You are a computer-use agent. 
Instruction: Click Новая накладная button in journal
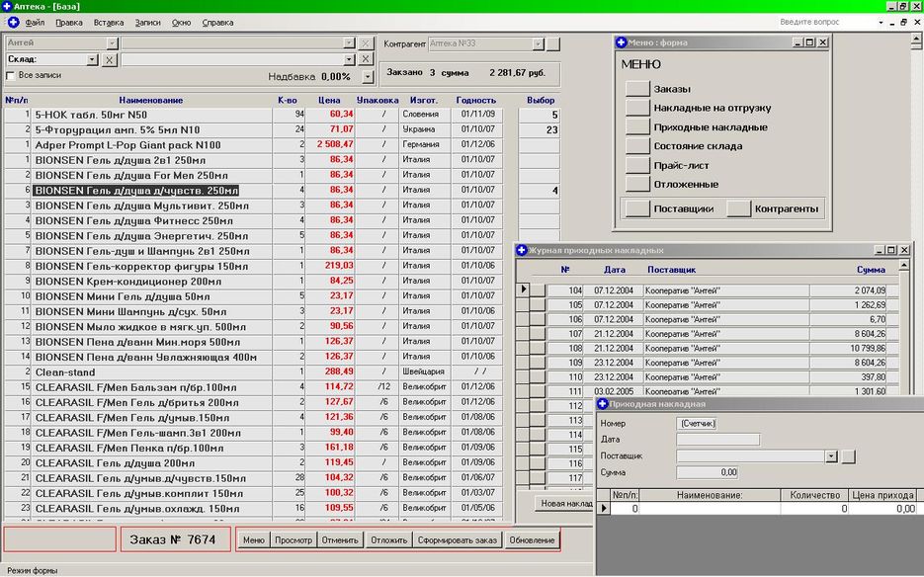click(x=564, y=503)
